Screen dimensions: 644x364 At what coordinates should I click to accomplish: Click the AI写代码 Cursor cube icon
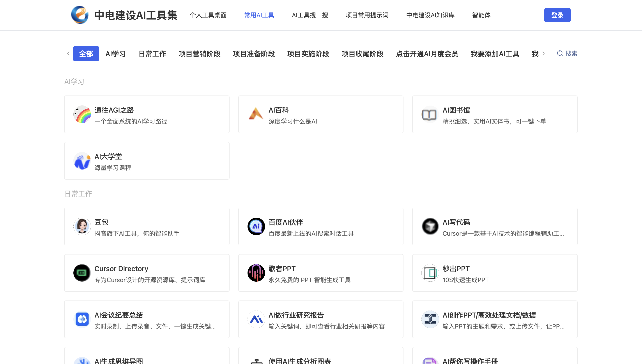[x=431, y=227]
